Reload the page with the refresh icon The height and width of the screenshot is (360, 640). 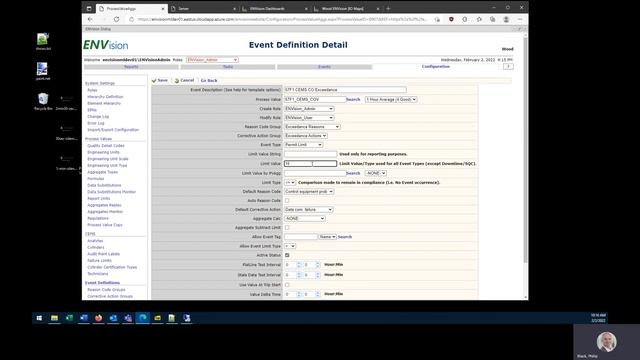[117, 19]
